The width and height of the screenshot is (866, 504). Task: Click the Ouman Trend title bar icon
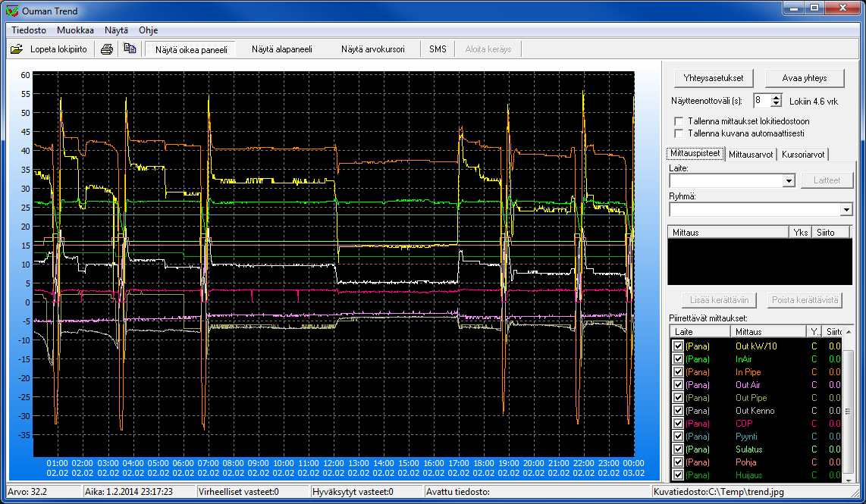pos(11,11)
